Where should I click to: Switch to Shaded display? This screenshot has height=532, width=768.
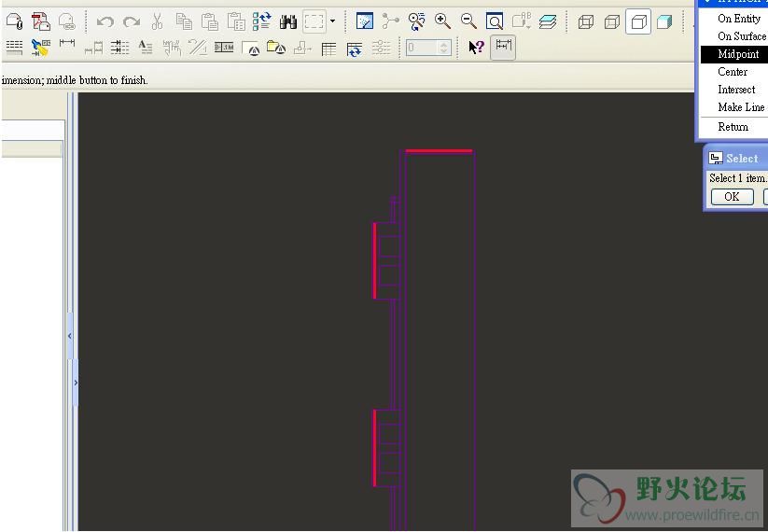(x=664, y=21)
